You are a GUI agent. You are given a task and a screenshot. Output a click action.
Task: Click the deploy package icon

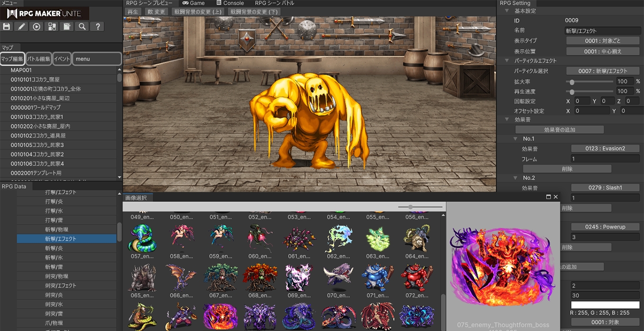pyautogui.click(x=67, y=27)
